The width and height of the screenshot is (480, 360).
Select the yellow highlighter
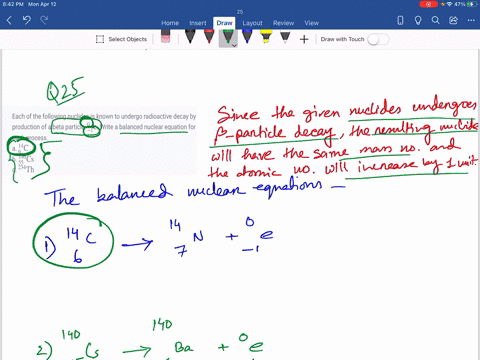pyautogui.click(x=266, y=37)
